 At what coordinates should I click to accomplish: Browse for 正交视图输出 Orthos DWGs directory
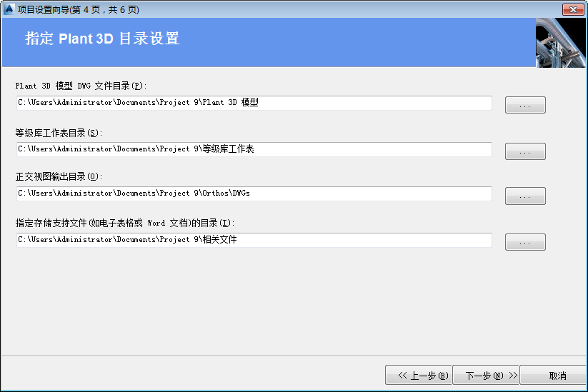pos(525,196)
